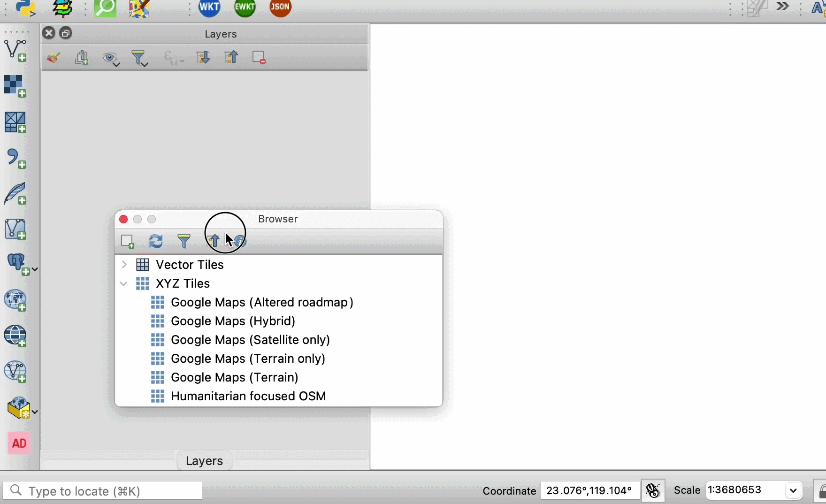Click the red JSON tool icon
Viewport: 826px width, 504px height.
281,8
